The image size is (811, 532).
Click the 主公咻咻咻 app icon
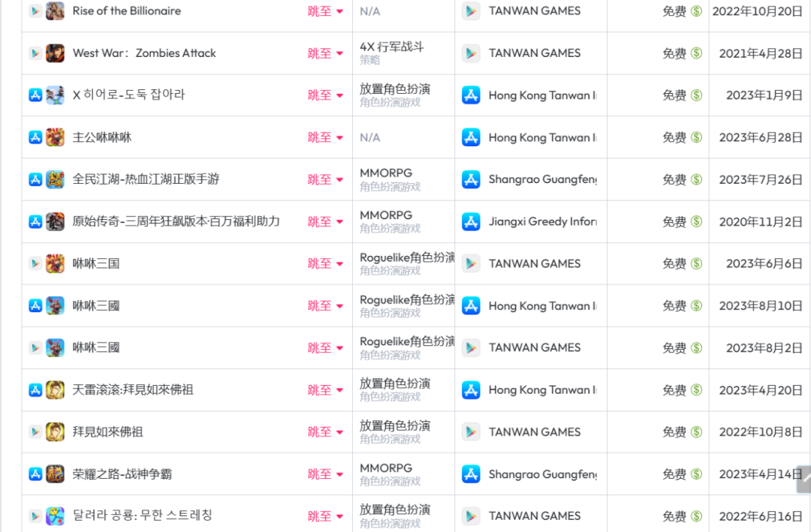(55, 137)
